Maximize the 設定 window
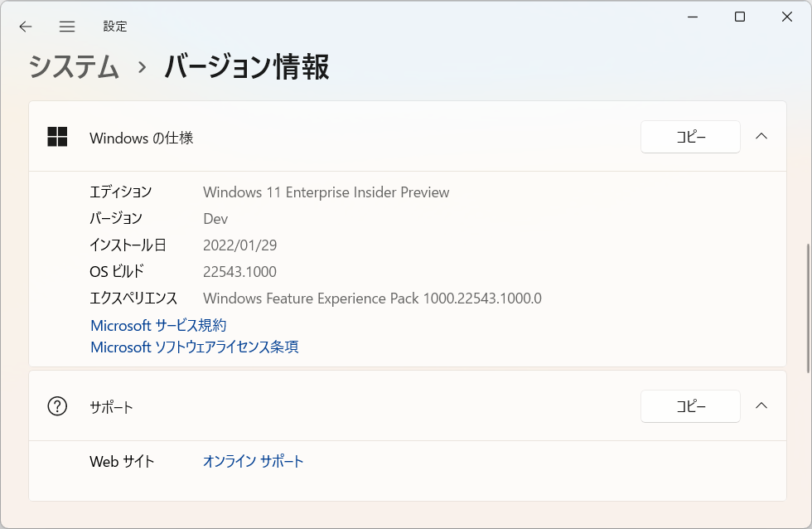The width and height of the screenshot is (812, 529). [740, 17]
